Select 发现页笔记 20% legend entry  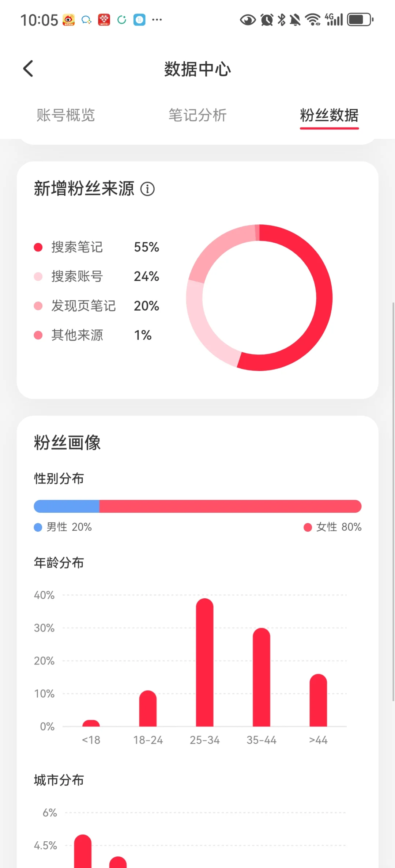[97, 306]
